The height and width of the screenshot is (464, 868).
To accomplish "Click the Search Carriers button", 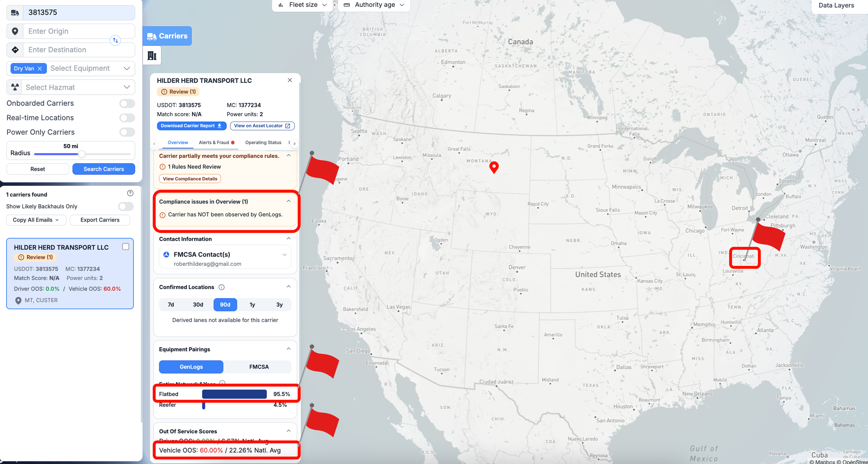I will pyautogui.click(x=103, y=169).
